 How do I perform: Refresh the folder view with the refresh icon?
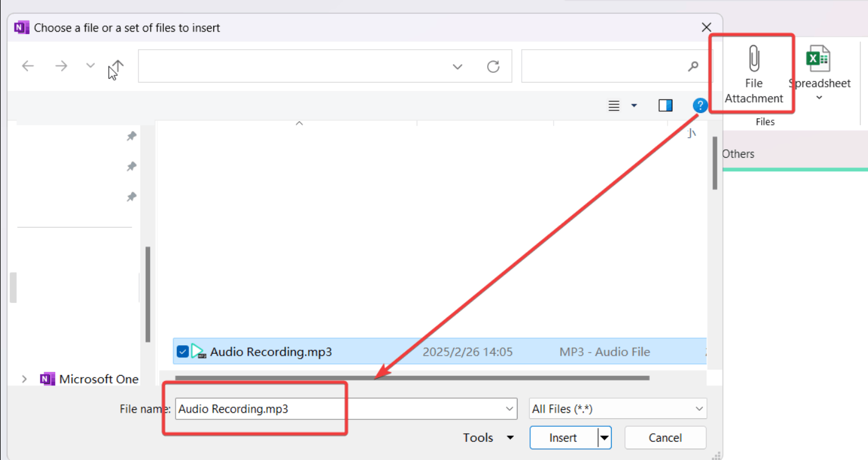tap(493, 66)
